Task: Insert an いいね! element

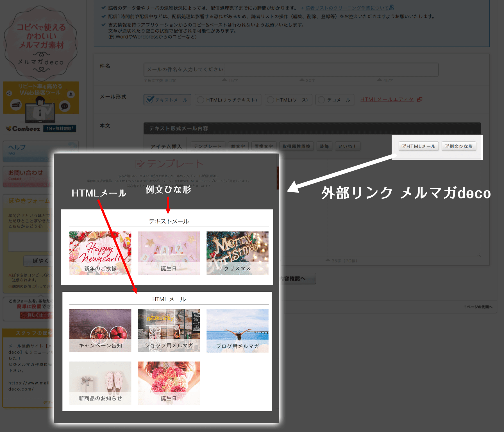Action: pyautogui.click(x=348, y=146)
